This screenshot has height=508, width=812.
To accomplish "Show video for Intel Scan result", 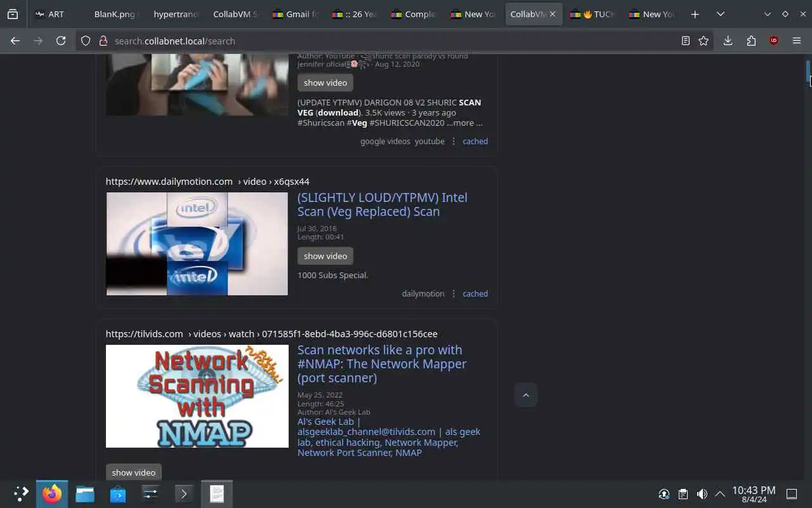I will coord(325,256).
